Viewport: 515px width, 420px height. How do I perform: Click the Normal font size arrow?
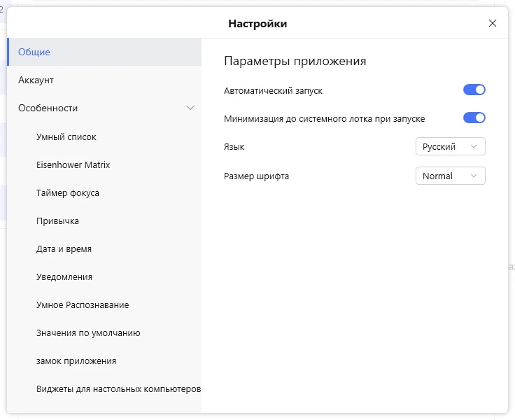473,176
